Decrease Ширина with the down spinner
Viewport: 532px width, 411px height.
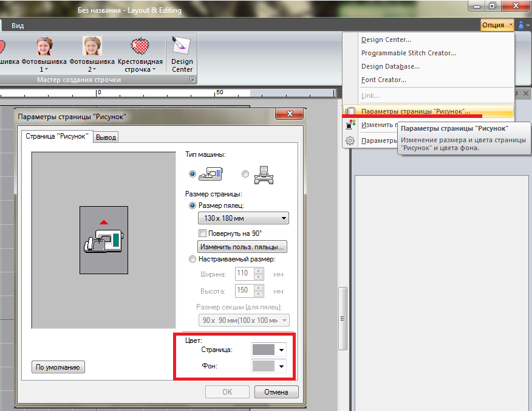(x=259, y=277)
